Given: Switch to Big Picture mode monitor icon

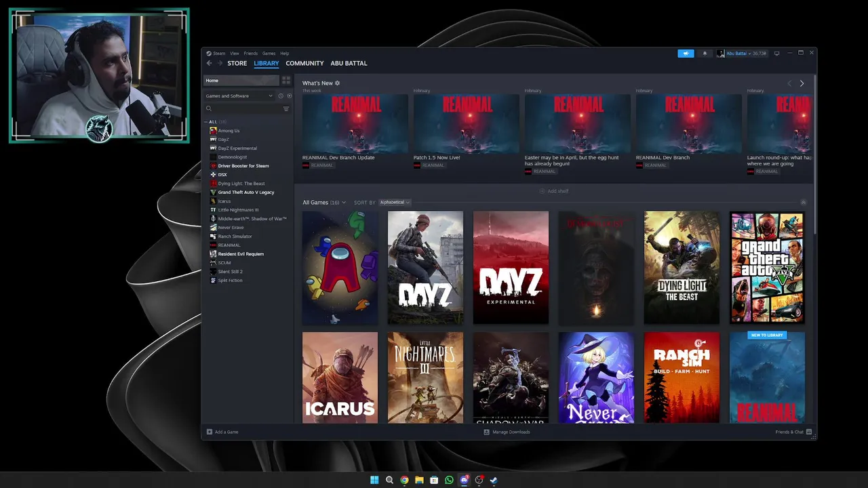Looking at the screenshot, I should [776, 54].
